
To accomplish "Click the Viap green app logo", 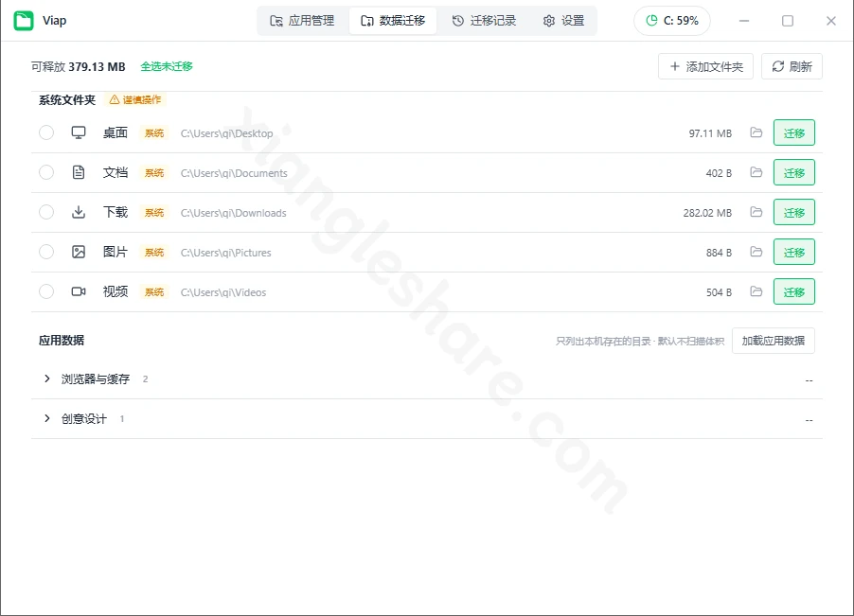I will (24, 21).
